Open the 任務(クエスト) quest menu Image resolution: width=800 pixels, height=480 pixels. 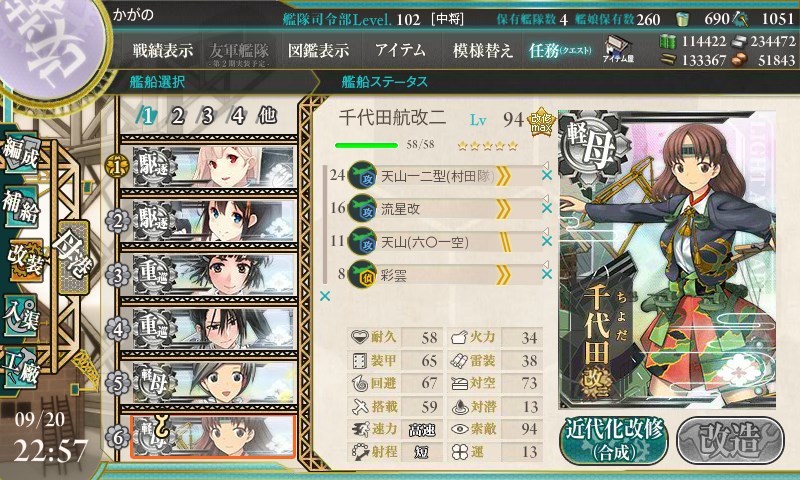tap(560, 50)
